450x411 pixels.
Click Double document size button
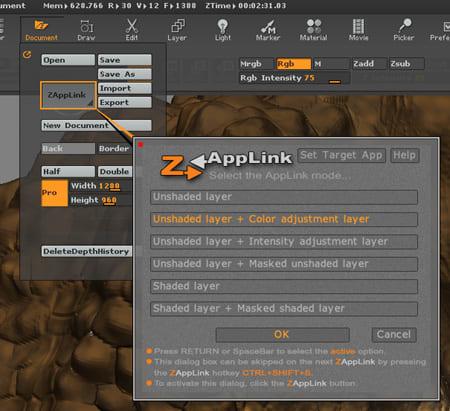tap(115, 171)
